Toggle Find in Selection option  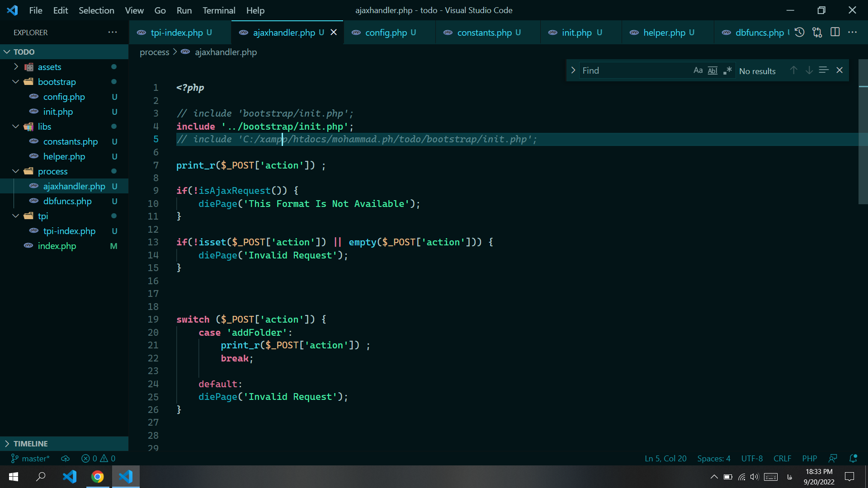(824, 70)
